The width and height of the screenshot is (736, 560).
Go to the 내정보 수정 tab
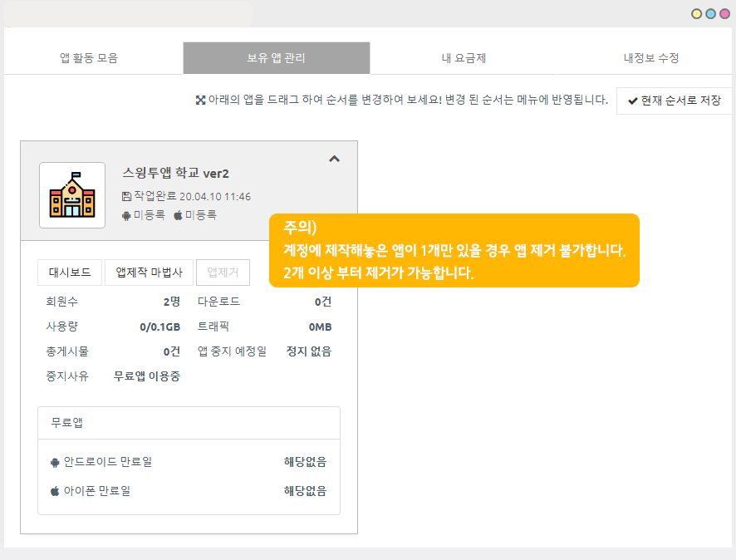(651, 58)
